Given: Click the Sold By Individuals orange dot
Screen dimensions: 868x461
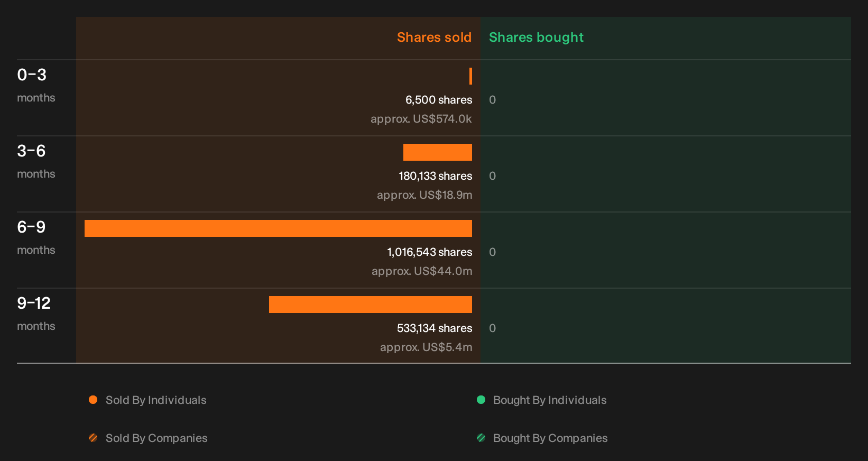Looking at the screenshot, I should coord(93,400).
